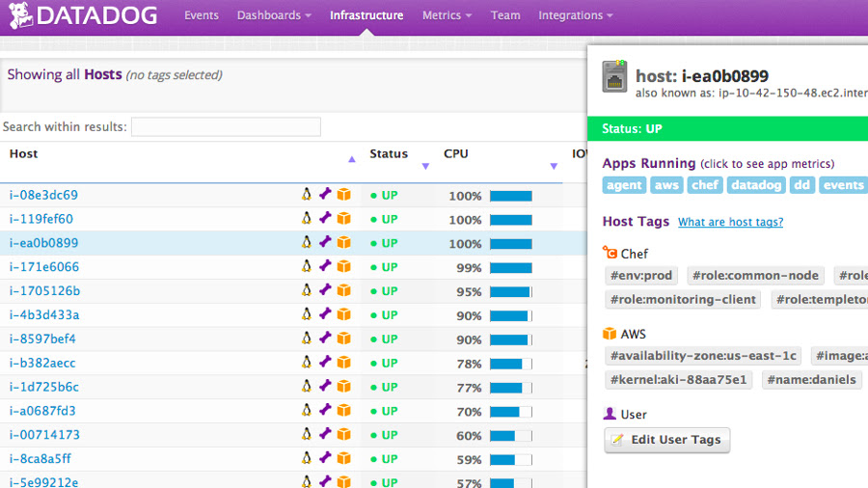Sort by Host column arrow

(x=351, y=159)
